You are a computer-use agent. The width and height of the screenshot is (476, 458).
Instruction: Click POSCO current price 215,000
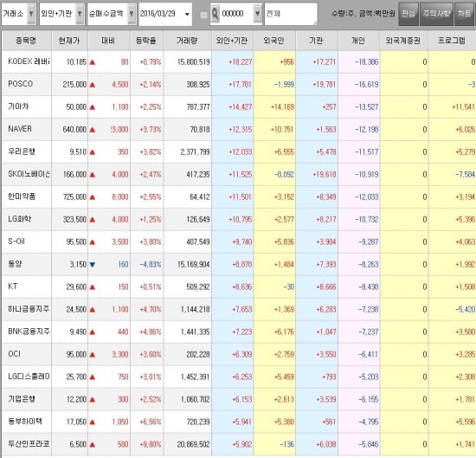74,85
